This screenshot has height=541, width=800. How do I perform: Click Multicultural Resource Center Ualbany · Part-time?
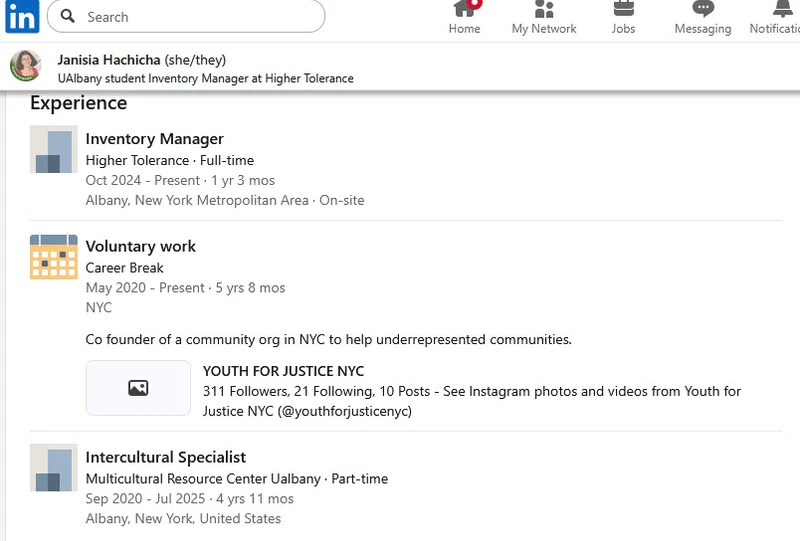237,479
